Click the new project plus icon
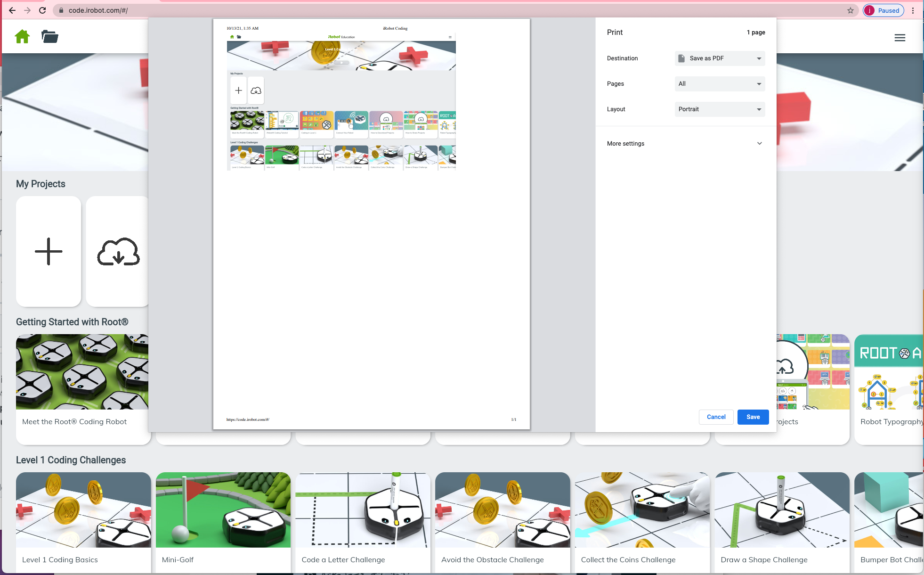Image resolution: width=924 pixels, height=575 pixels. click(49, 251)
